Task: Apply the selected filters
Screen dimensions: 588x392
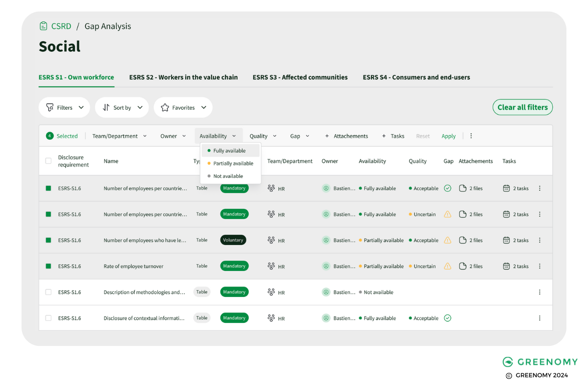Action: (448, 136)
